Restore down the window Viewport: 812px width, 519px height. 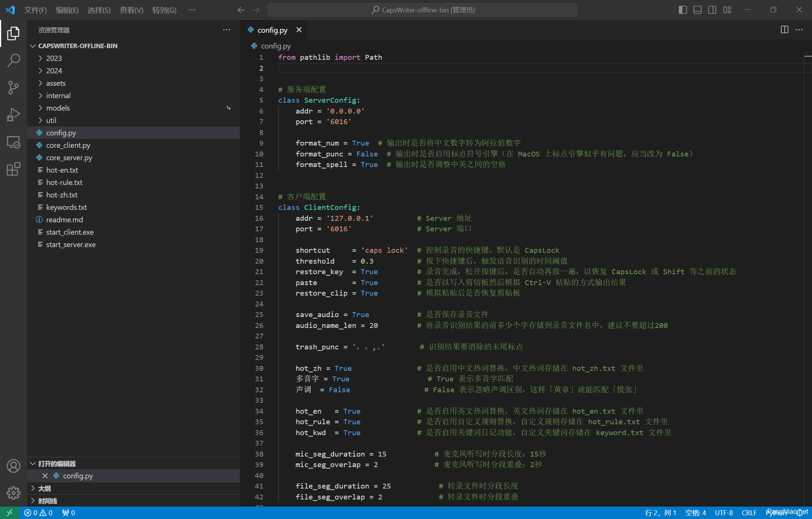[773, 10]
